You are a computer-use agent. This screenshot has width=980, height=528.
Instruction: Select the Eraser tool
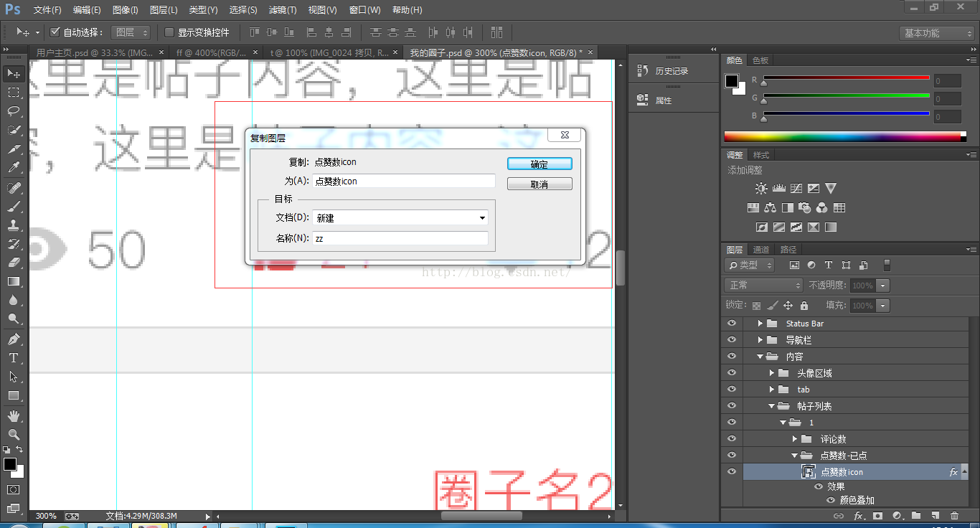coord(14,263)
